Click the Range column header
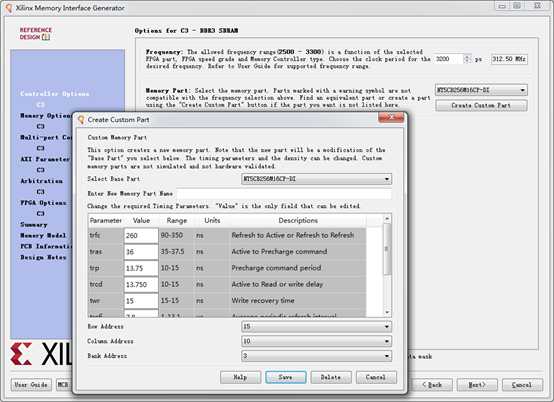The width and height of the screenshot is (554, 402). click(177, 220)
